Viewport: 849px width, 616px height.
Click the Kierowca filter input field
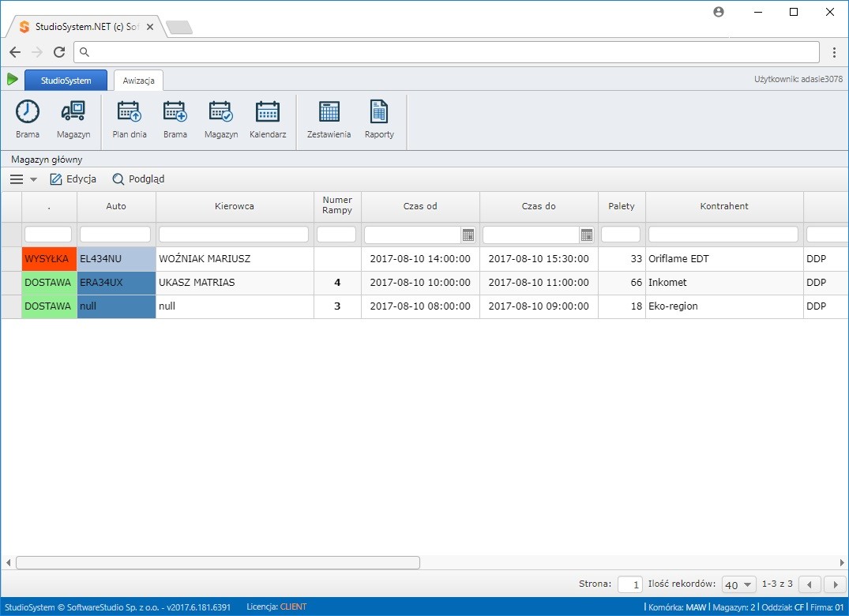coord(233,235)
